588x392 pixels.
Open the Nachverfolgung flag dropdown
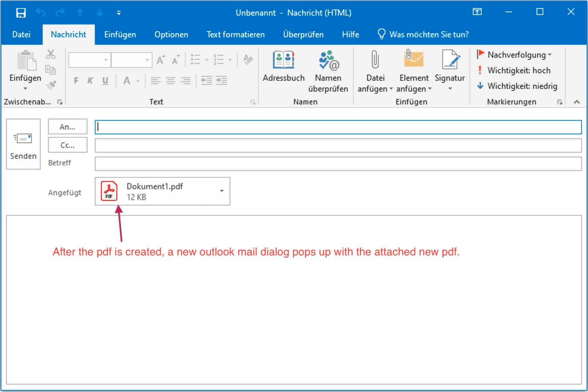[514, 55]
